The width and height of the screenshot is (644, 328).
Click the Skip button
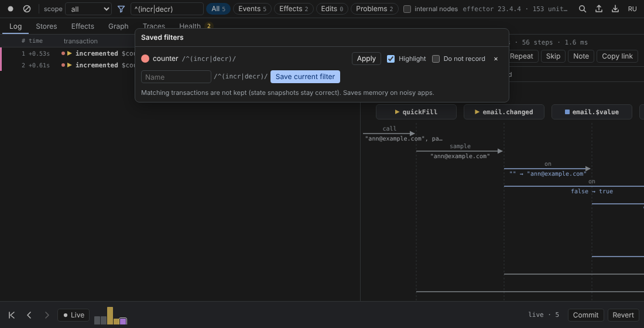[553, 56]
